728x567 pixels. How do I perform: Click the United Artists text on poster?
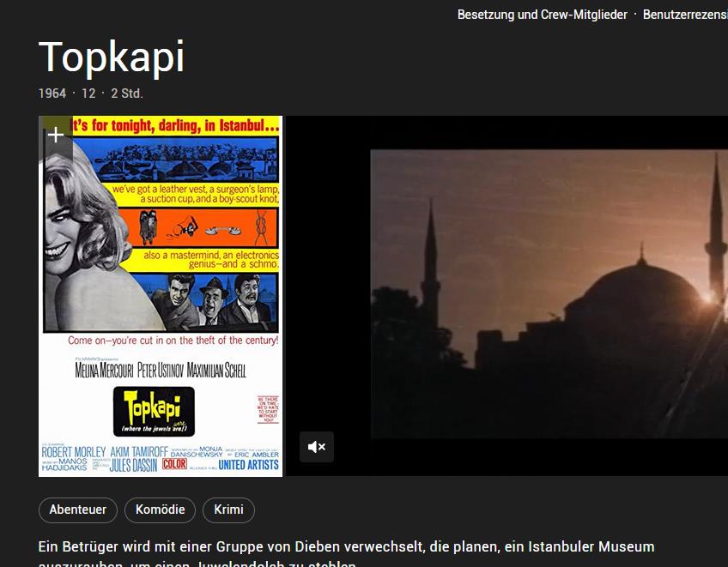(x=249, y=464)
